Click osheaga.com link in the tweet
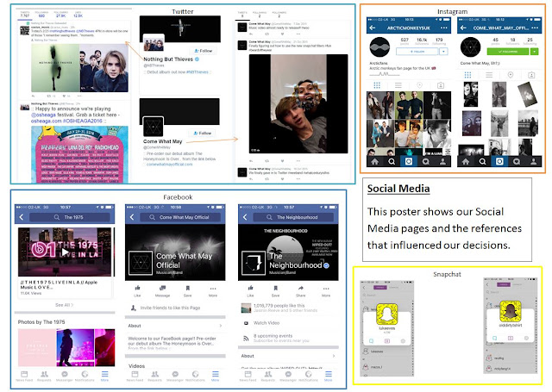 [47, 121]
